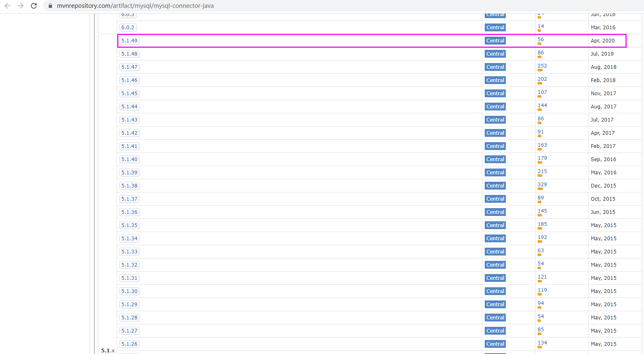Click Central badge in 5.1.46 row
This screenshot has width=644, height=354.
click(495, 80)
